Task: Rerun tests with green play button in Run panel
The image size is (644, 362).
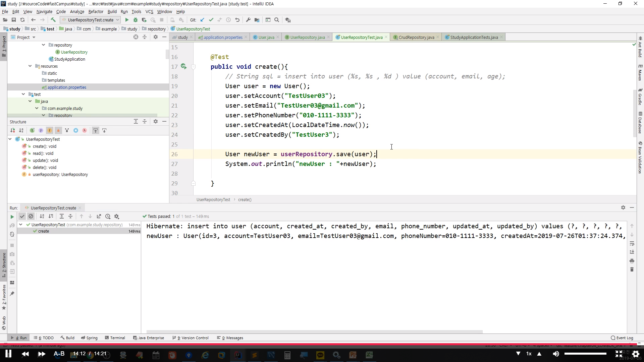Action: point(12,217)
